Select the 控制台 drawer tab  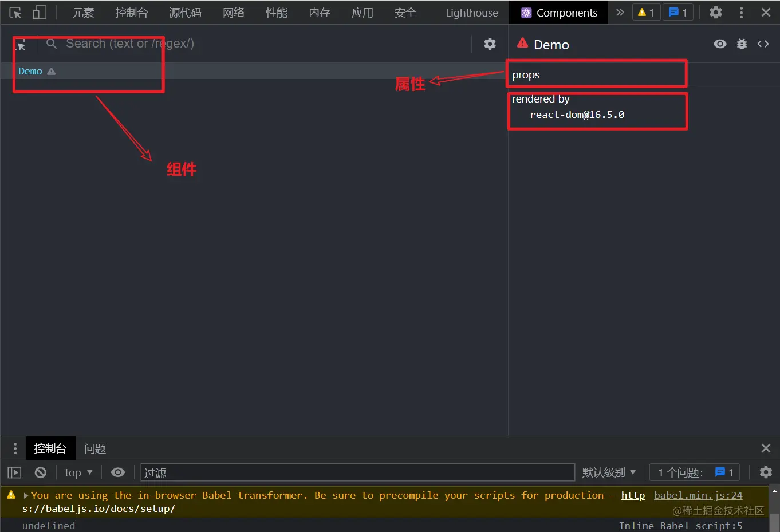50,448
